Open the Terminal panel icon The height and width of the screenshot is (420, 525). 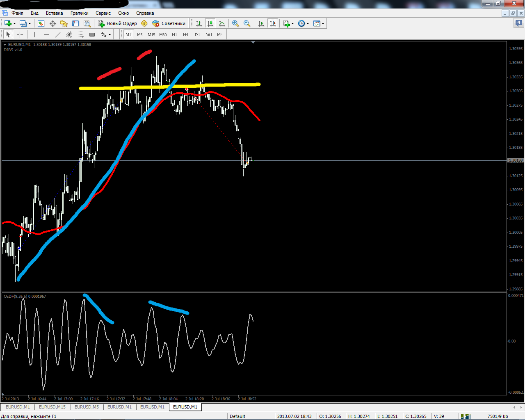[75, 23]
